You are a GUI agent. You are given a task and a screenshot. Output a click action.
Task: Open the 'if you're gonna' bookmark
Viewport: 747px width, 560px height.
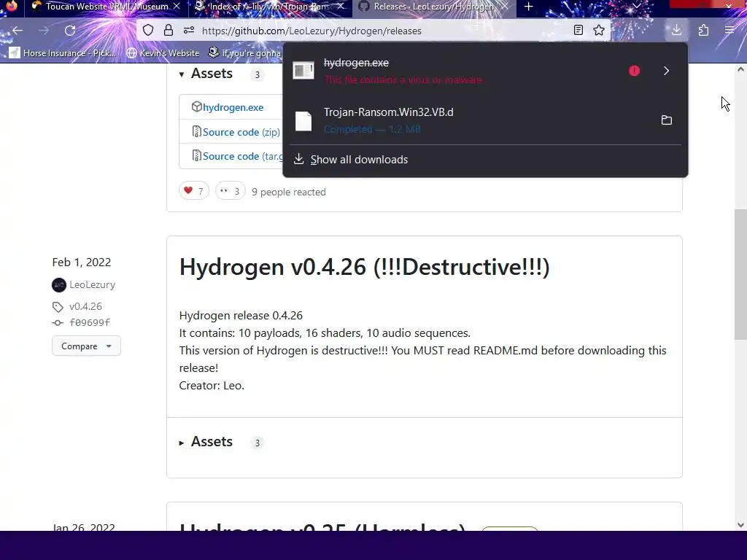tap(245, 52)
